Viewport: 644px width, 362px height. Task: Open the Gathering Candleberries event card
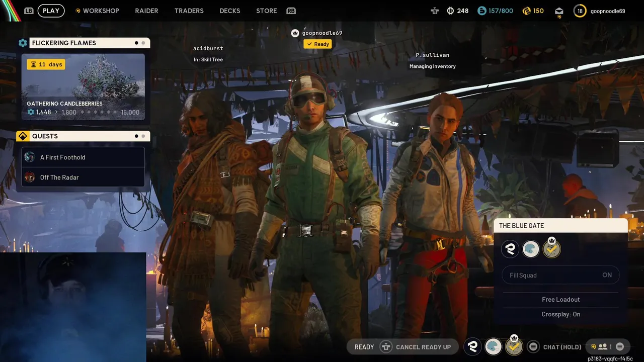[x=83, y=86]
